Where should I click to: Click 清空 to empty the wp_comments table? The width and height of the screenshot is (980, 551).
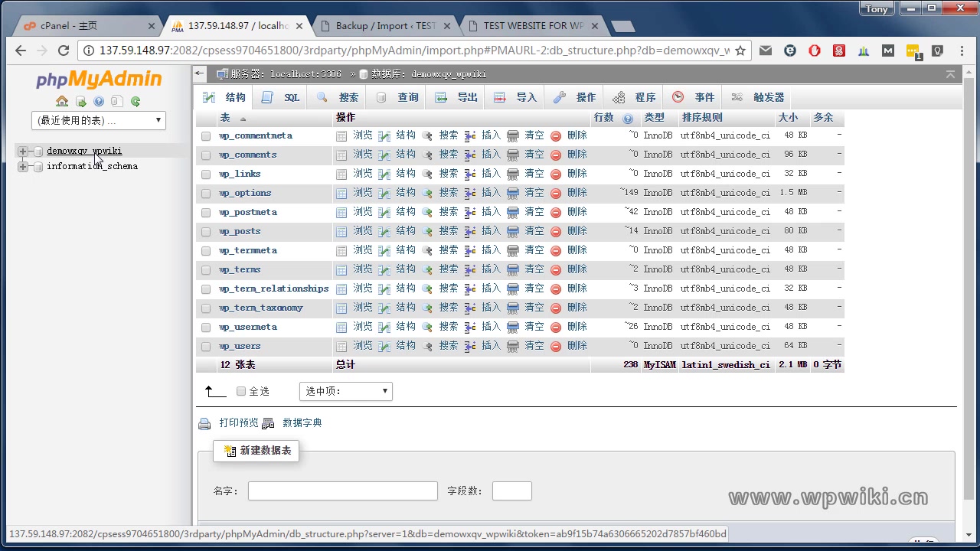[x=534, y=155]
